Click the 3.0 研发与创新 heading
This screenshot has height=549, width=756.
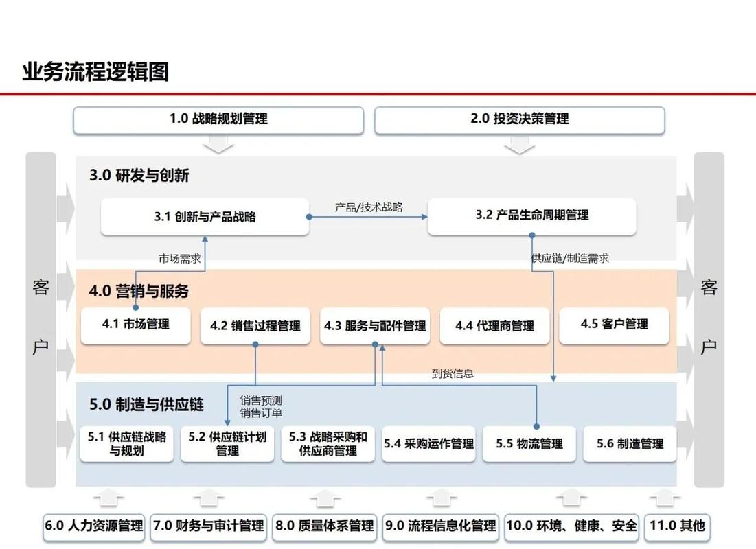pyautogui.click(x=139, y=175)
